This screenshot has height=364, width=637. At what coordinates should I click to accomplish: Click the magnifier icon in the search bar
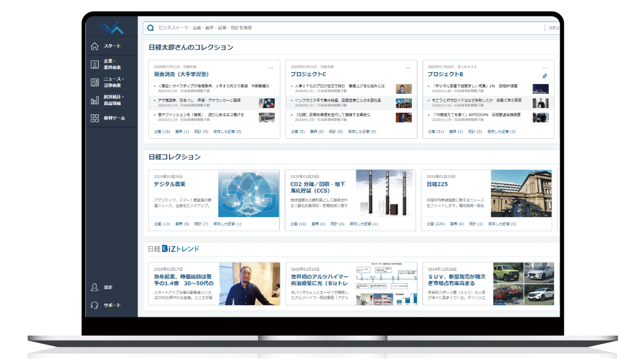(x=150, y=28)
